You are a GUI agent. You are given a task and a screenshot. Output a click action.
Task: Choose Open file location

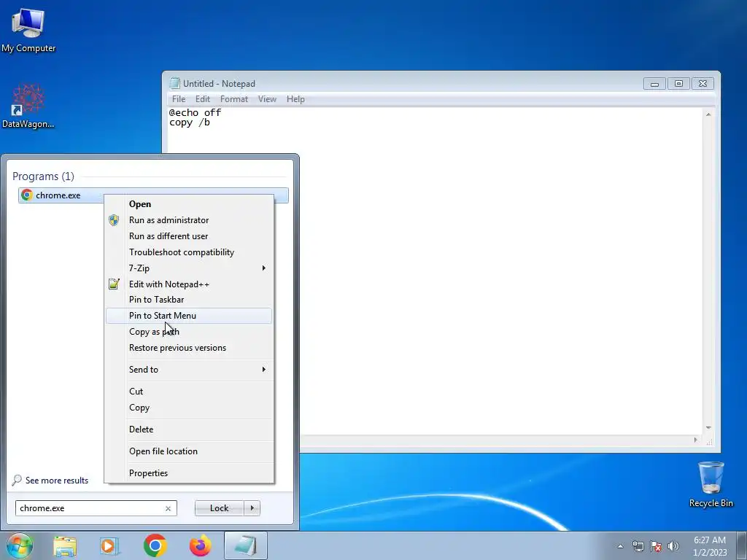tap(189, 451)
